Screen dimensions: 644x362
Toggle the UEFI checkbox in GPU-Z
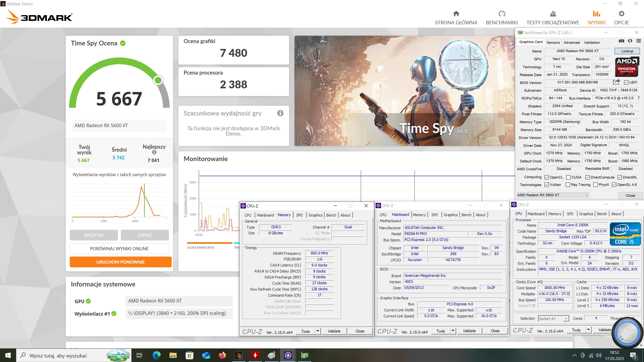click(626, 82)
